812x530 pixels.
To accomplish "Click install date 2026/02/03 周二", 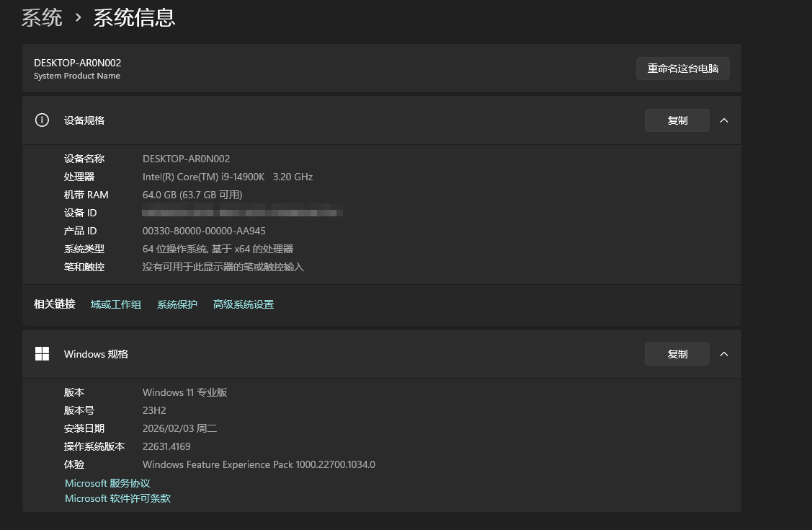I will point(179,428).
